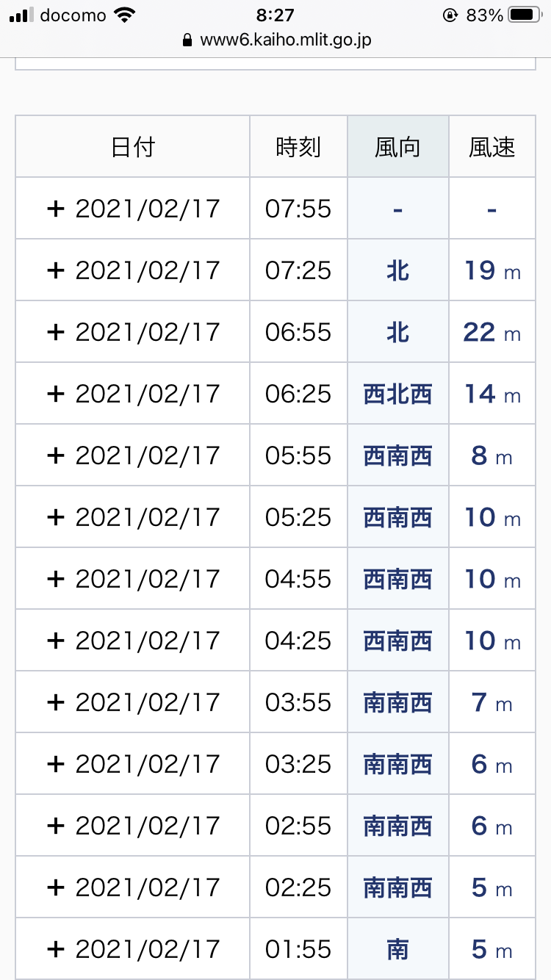
Task: Tap the www6.kaiho.mlit.go.jp address bar
Action: point(285,40)
